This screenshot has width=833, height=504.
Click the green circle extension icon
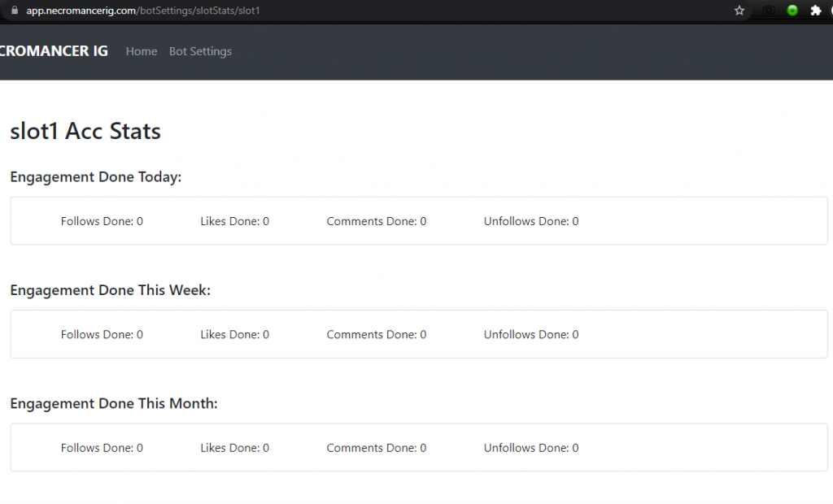coord(792,11)
